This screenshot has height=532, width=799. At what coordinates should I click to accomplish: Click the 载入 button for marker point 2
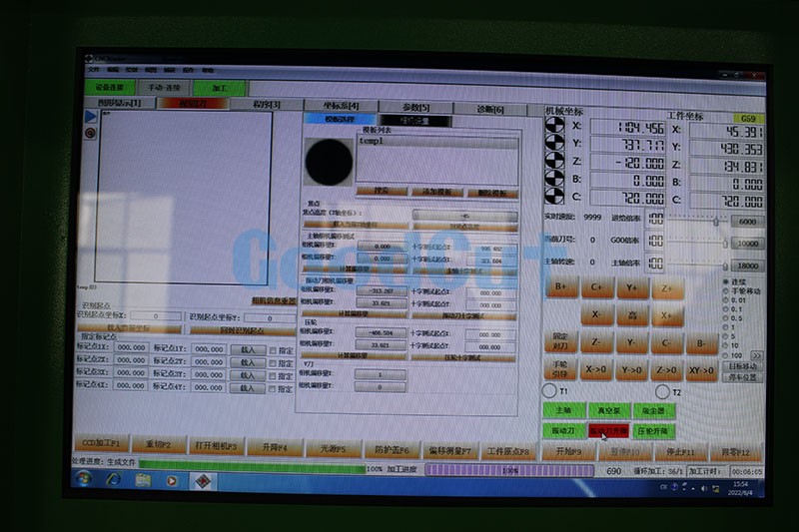coord(248,363)
